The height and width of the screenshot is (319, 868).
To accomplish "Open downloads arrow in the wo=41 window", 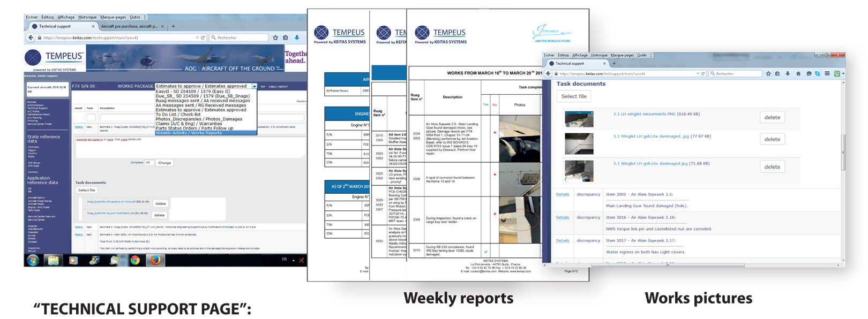I will pos(297,37).
